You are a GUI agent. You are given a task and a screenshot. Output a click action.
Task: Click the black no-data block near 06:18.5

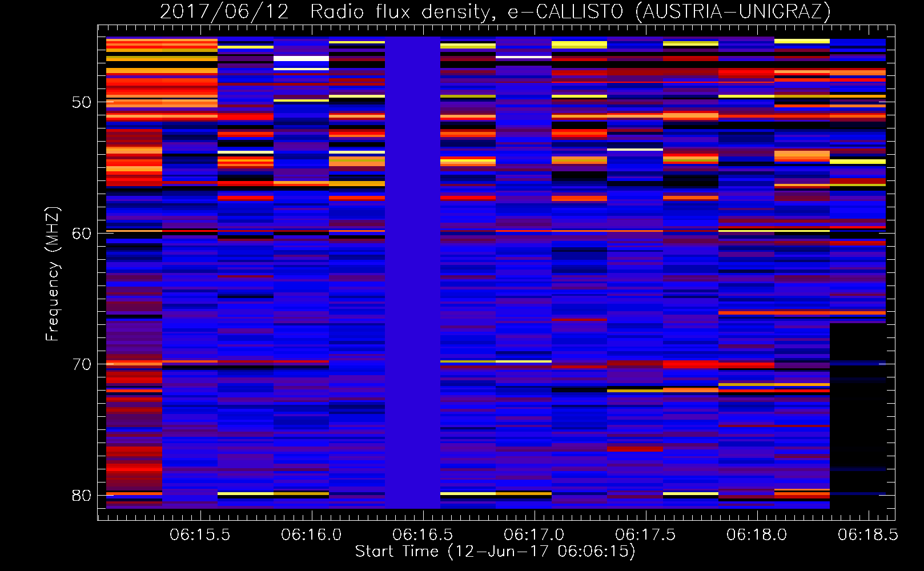[x=858, y=416]
